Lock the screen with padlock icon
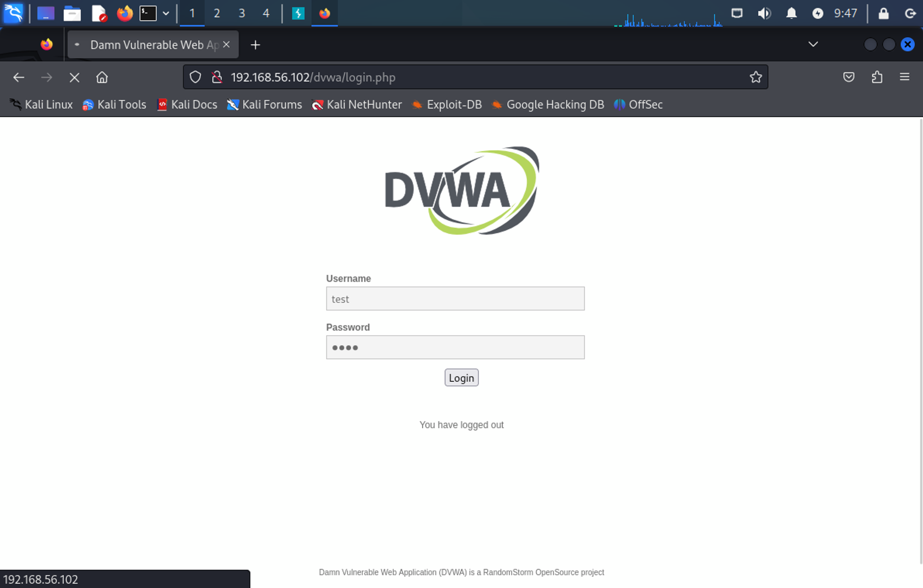The image size is (923, 588). 883,13
